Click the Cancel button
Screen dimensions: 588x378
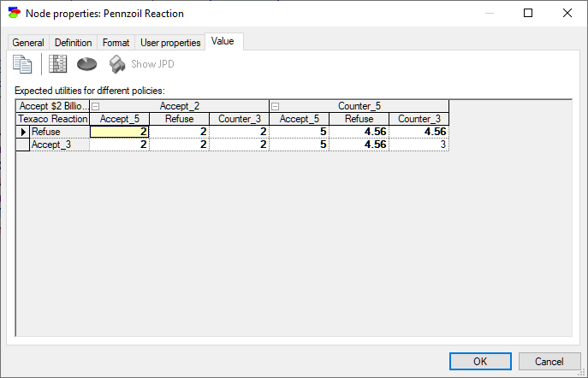[x=549, y=361]
